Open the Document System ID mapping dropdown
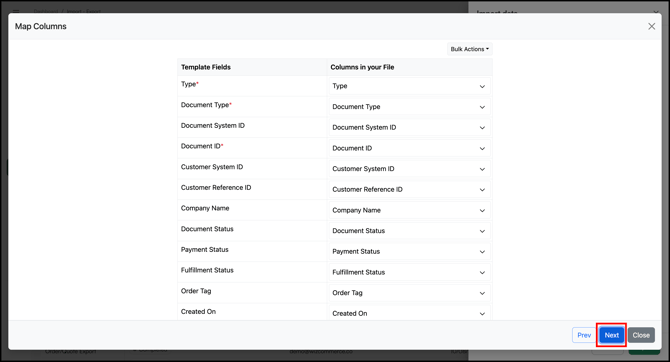Viewport: 670px width, 362px height. click(x=409, y=127)
